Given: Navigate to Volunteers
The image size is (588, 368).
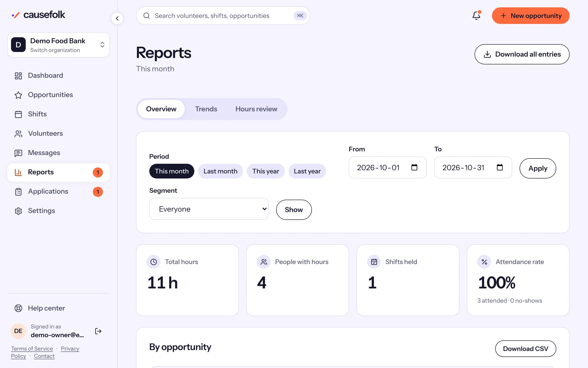Looking at the screenshot, I should (x=59, y=133).
